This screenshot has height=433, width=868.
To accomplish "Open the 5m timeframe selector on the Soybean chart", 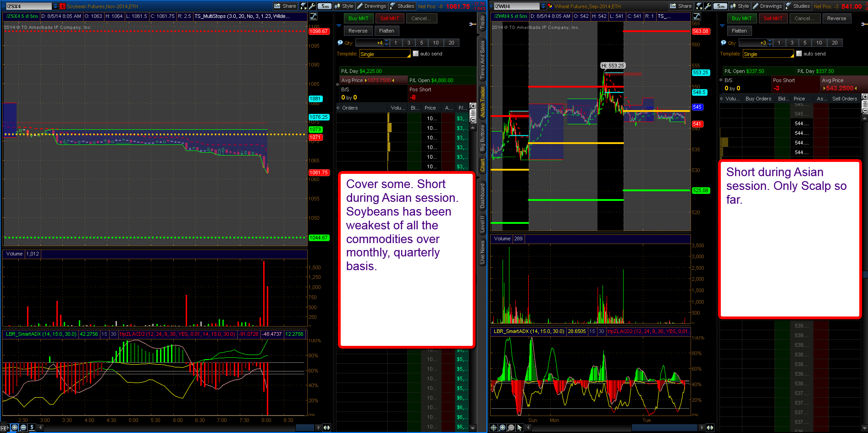I will (x=325, y=6).
